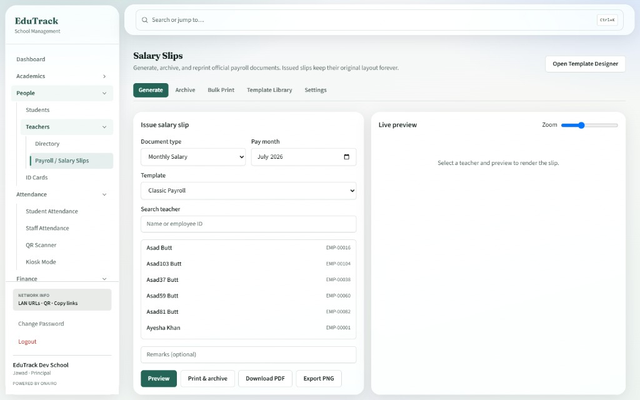Open the Document type dropdown

click(193, 157)
